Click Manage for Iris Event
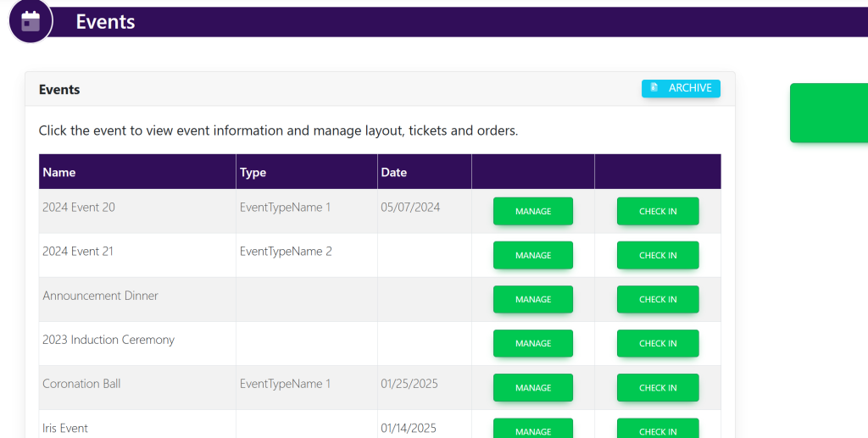The width and height of the screenshot is (868, 438). [532, 430]
